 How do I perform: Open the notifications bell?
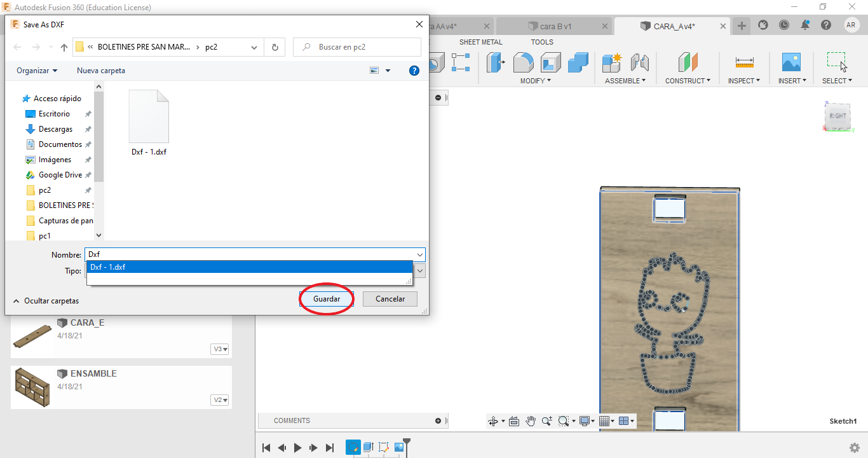click(805, 25)
